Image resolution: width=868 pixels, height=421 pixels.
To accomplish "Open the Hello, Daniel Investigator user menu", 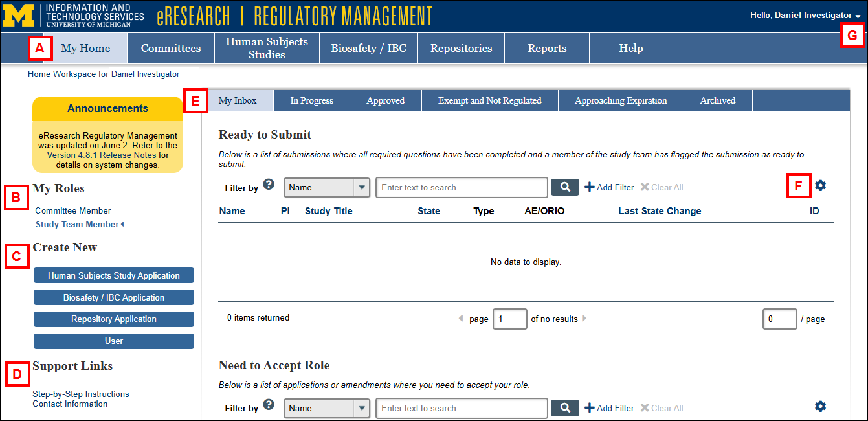I will [x=805, y=15].
